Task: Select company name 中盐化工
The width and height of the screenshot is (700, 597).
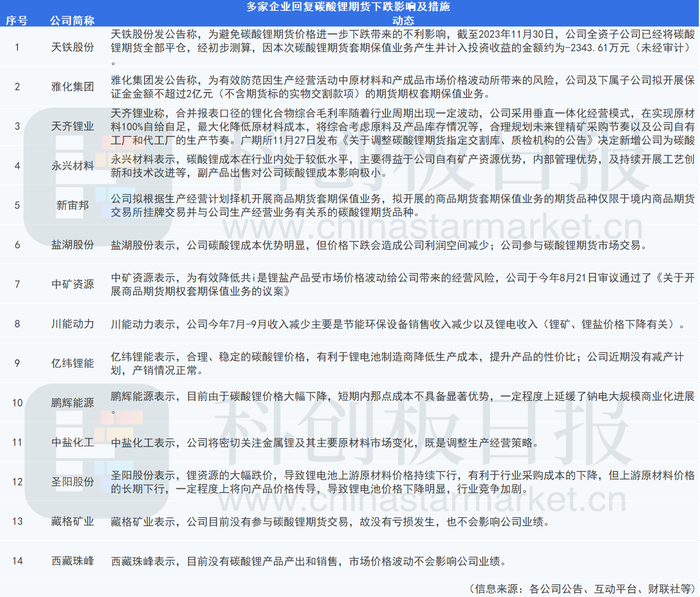Action: (x=73, y=443)
